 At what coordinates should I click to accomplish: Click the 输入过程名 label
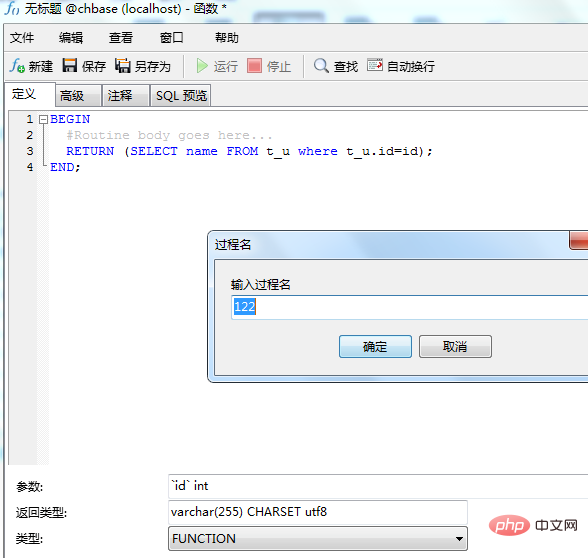click(x=261, y=285)
